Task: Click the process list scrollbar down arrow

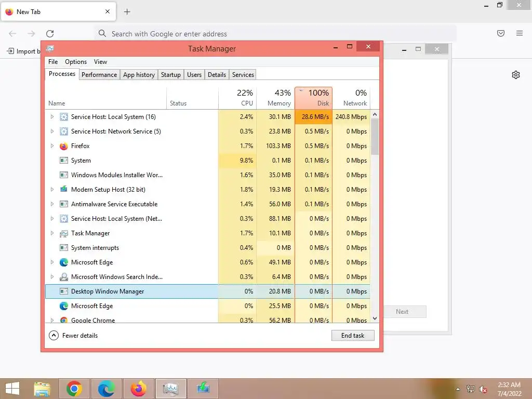Action: point(375,318)
